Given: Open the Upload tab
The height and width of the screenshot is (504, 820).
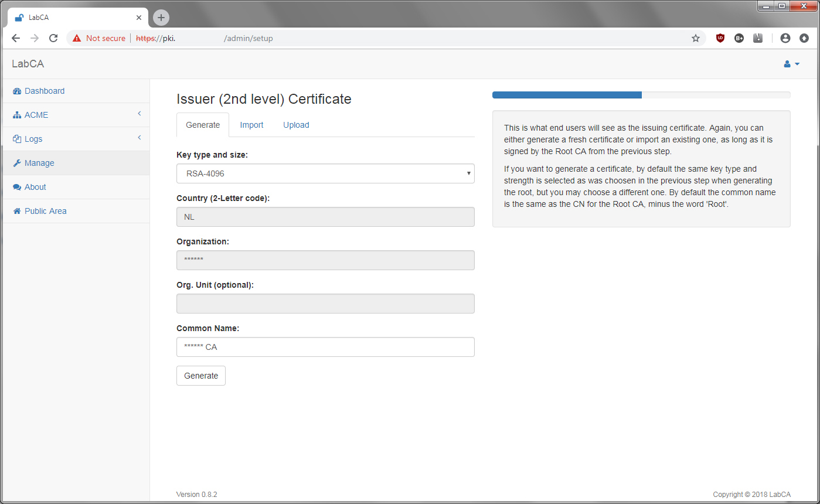Looking at the screenshot, I should click(296, 125).
